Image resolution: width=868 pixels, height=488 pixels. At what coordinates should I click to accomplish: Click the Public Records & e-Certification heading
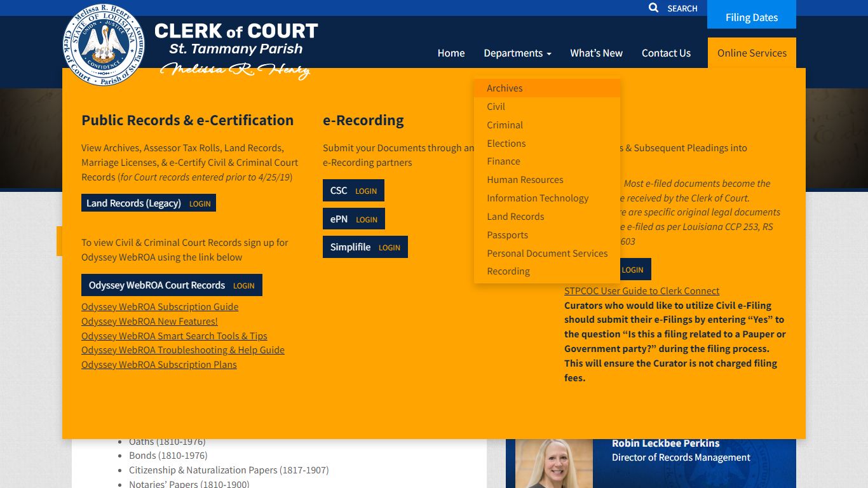point(187,120)
